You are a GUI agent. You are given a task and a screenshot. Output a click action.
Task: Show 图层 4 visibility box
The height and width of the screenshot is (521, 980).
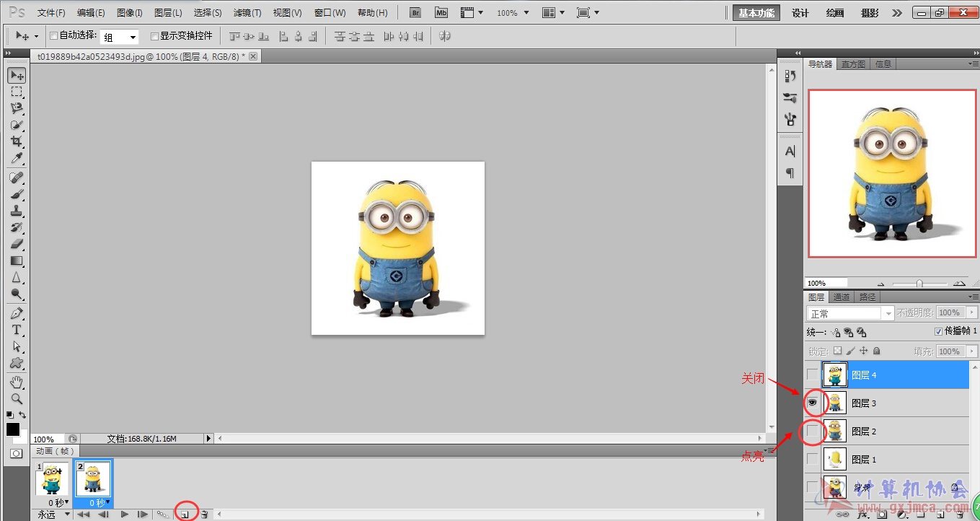tap(813, 375)
